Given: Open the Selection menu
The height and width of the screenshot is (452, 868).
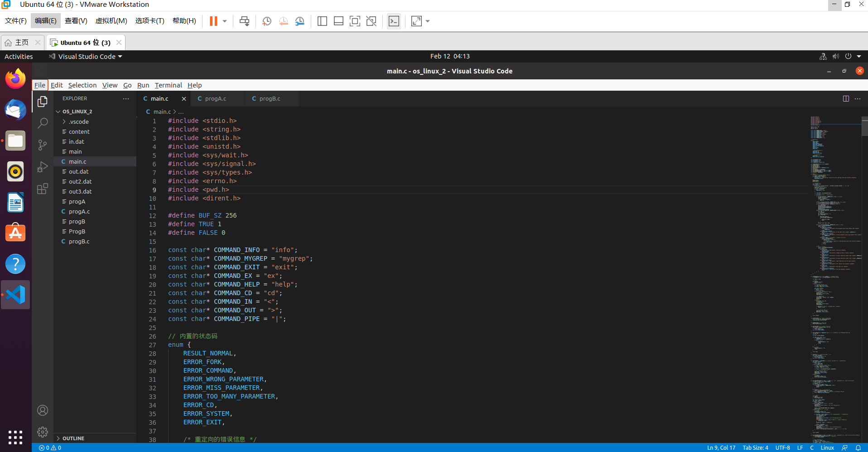Looking at the screenshot, I should [82, 85].
